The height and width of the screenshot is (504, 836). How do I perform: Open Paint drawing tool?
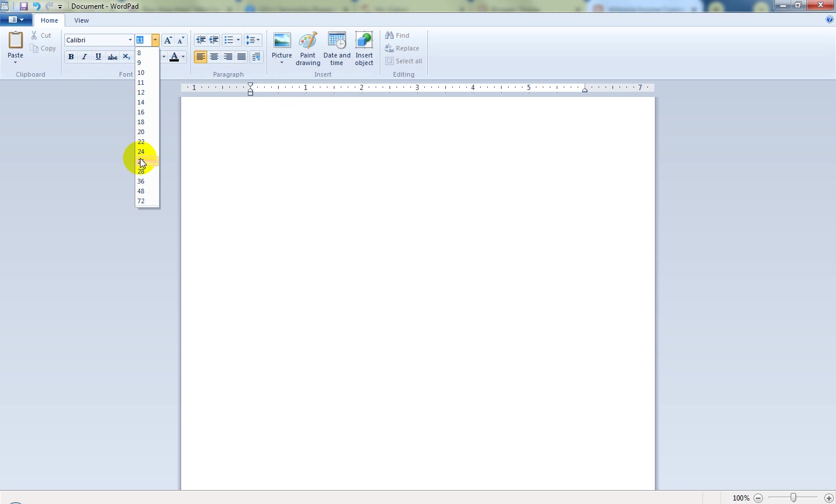[x=308, y=49]
